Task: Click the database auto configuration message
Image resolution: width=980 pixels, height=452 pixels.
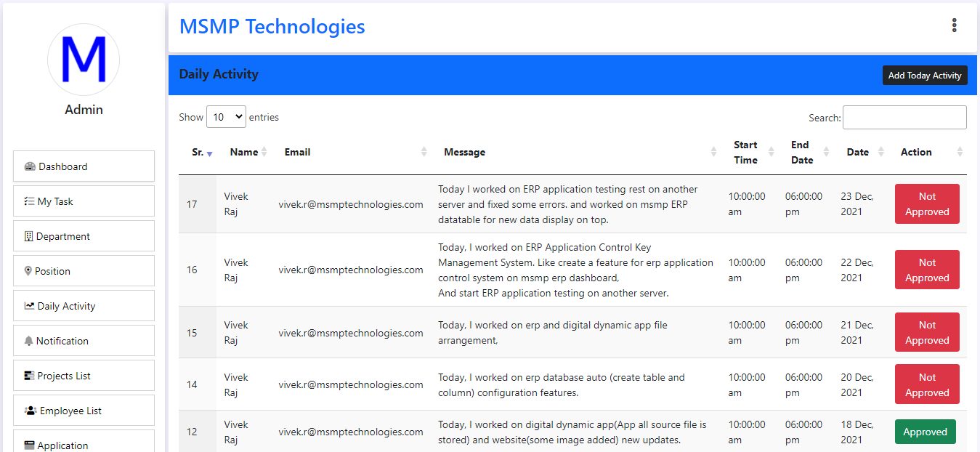Action: pyautogui.click(x=562, y=385)
